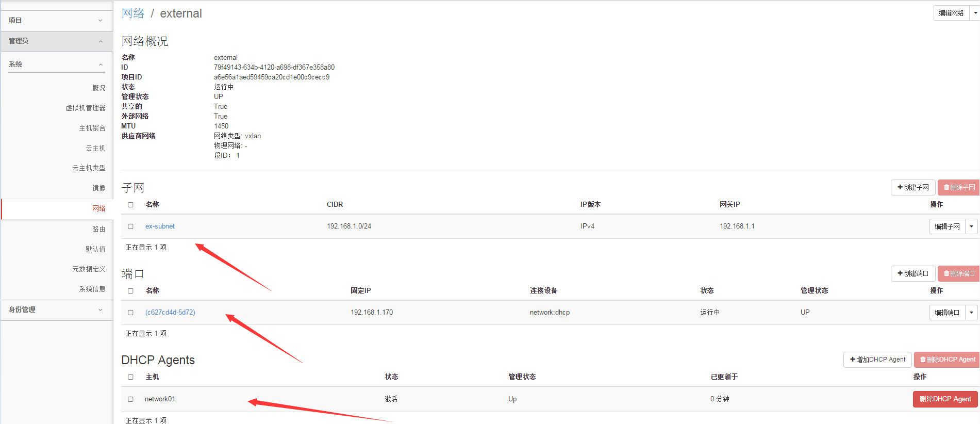Open 主机聚合 in the sidebar

92,128
